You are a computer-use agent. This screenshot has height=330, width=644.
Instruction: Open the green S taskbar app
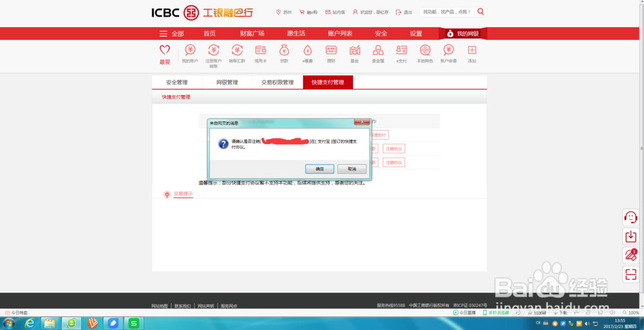point(134,324)
